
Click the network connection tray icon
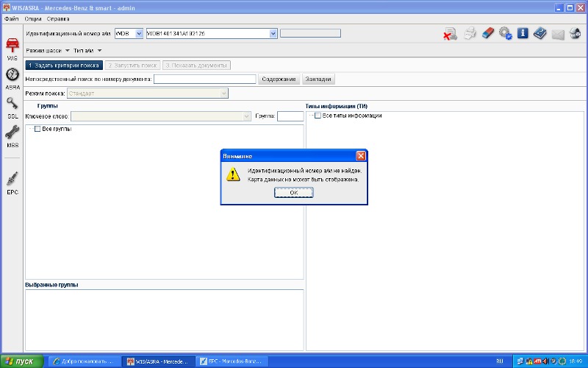pyautogui.click(x=520, y=361)
